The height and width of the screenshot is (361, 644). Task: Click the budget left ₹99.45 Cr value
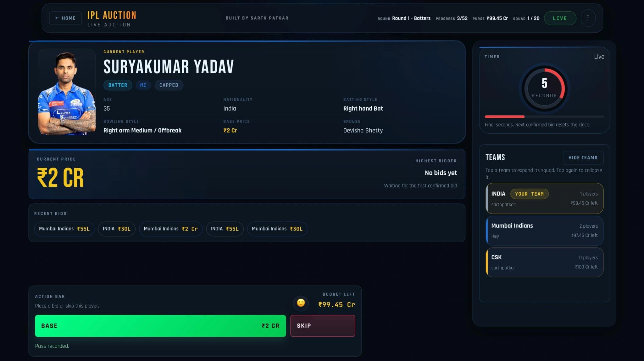click(x=336, y=305)
